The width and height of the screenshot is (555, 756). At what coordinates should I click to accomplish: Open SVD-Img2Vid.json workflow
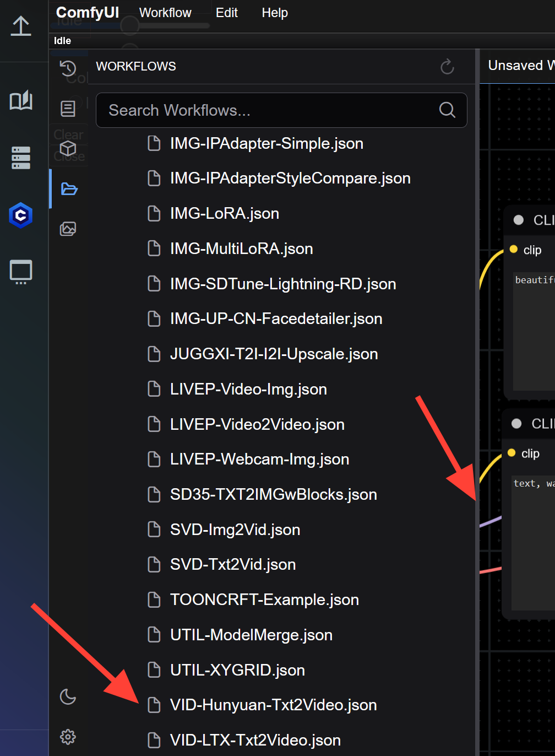point(234,530)
